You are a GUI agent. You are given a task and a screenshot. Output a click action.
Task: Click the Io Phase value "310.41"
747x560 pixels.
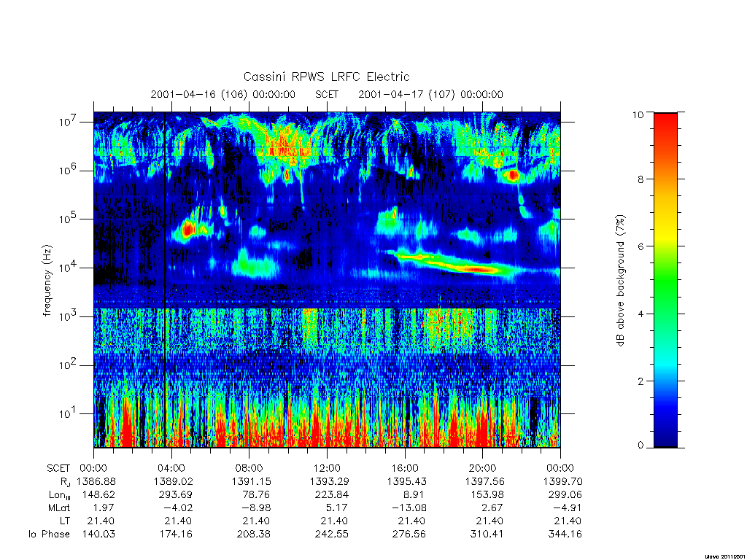point(487,534)
